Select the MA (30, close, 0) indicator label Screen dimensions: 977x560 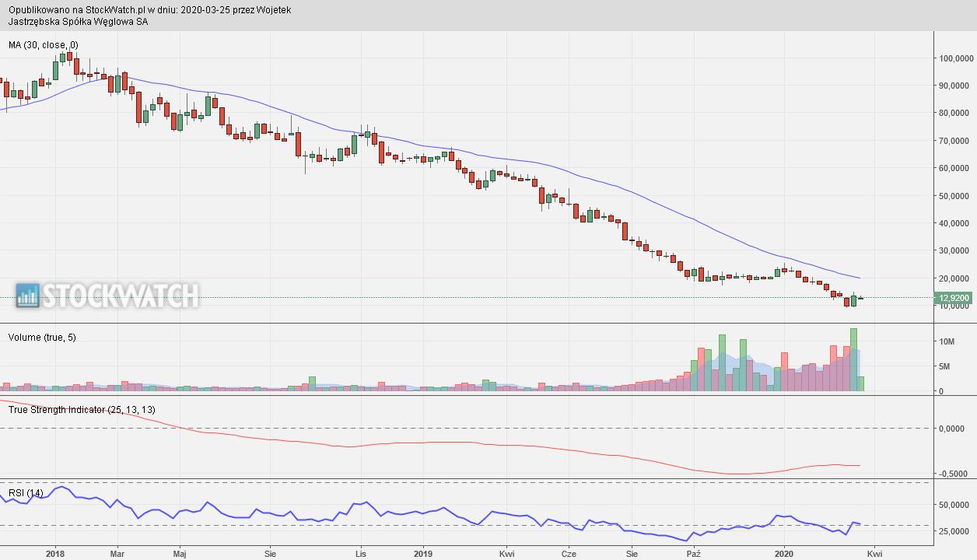coord(44,45)
